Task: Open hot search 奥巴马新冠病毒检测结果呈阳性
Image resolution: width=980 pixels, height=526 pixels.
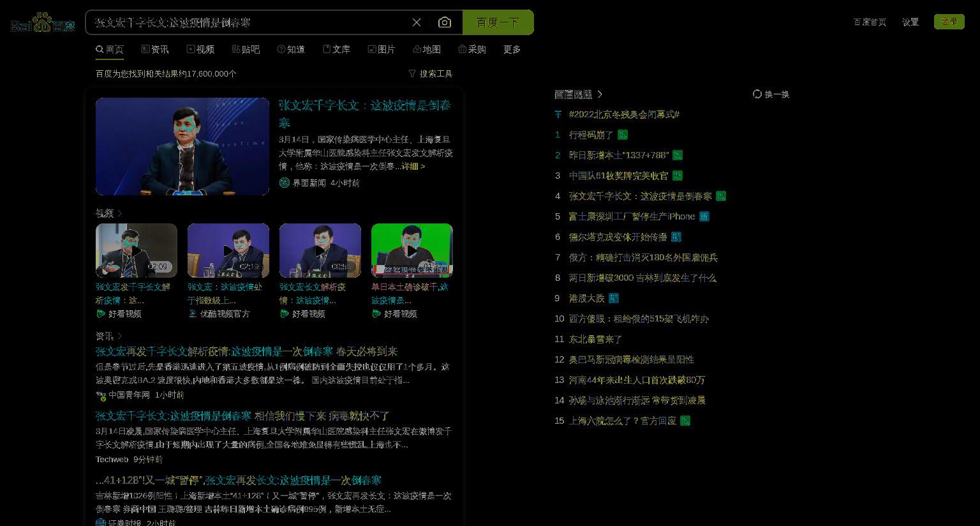Action: click(632, 359)
